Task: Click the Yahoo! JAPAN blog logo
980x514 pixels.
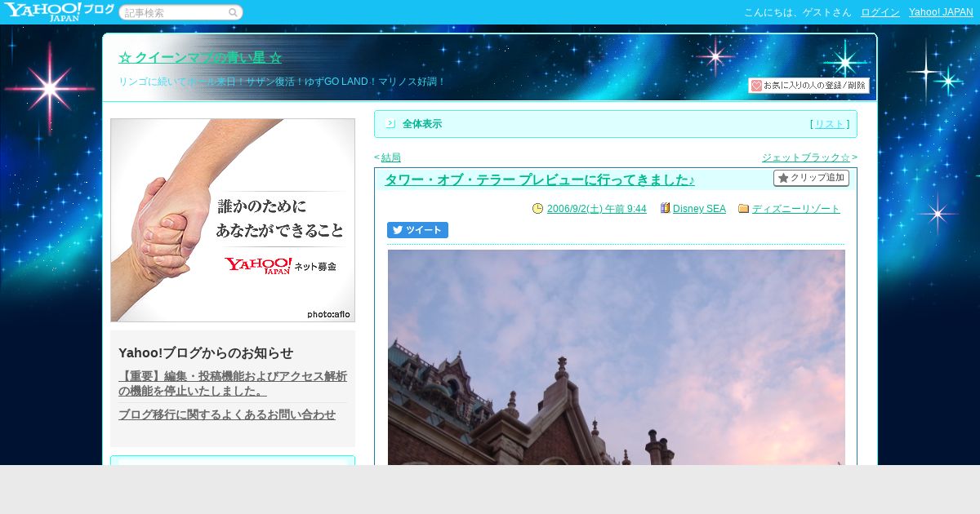Action: 59,11
